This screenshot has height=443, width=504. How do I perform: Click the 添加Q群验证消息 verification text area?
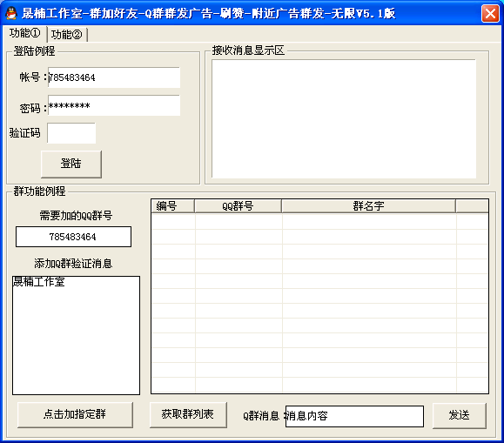[x=77, y=335]
